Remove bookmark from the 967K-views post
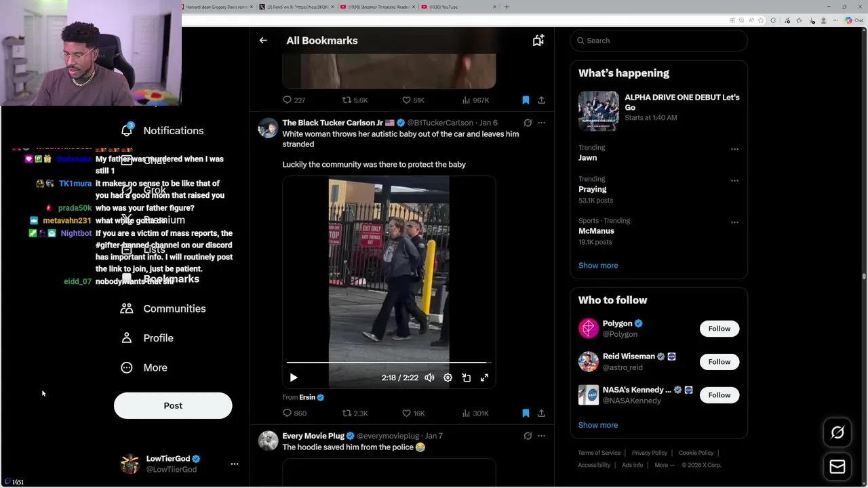Screen dimensions: 868x488 pyautogui.click(x=526, y=100)
